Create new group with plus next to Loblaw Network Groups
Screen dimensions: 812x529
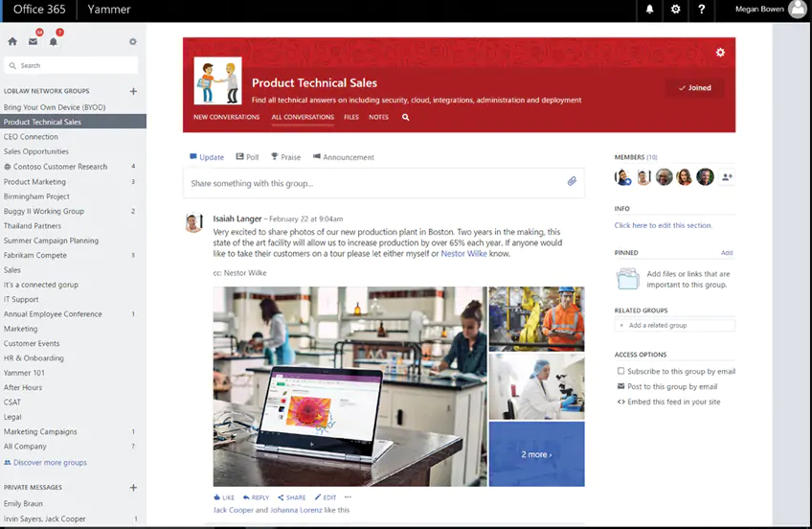133,91
